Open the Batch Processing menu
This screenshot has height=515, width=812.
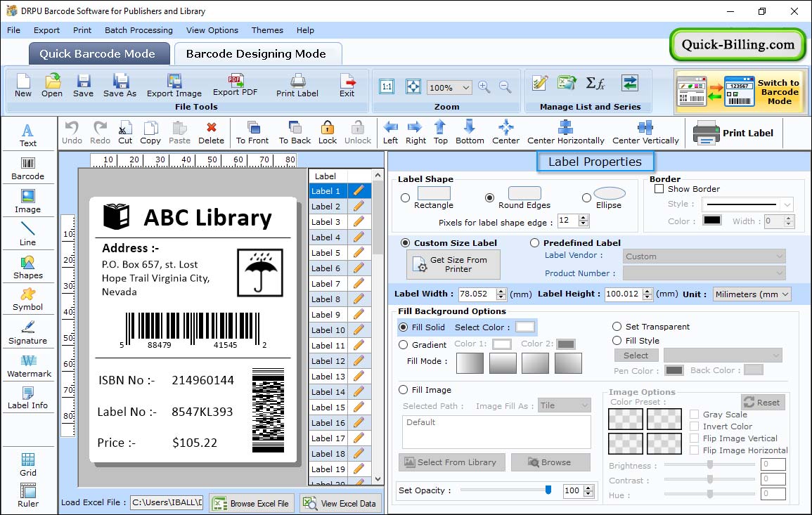point(138,30)
